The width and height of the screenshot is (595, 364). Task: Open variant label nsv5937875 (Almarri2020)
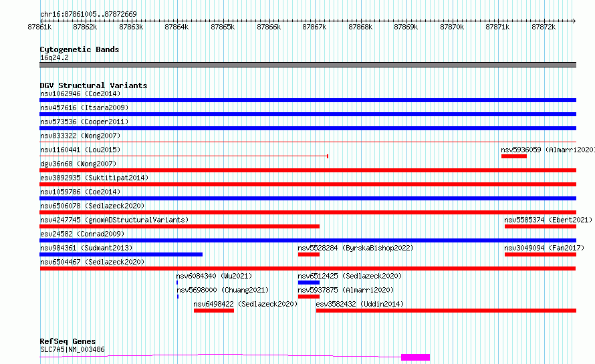pyautogui.click(x=346, y=290)
